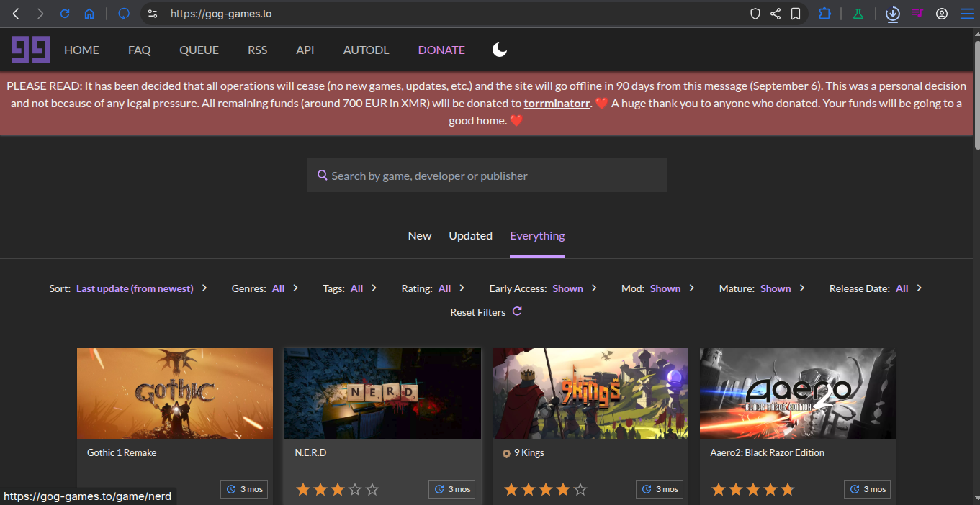
Task: Open the Aaero2: Black Razor Edition title
Action: tap(768, 452)
